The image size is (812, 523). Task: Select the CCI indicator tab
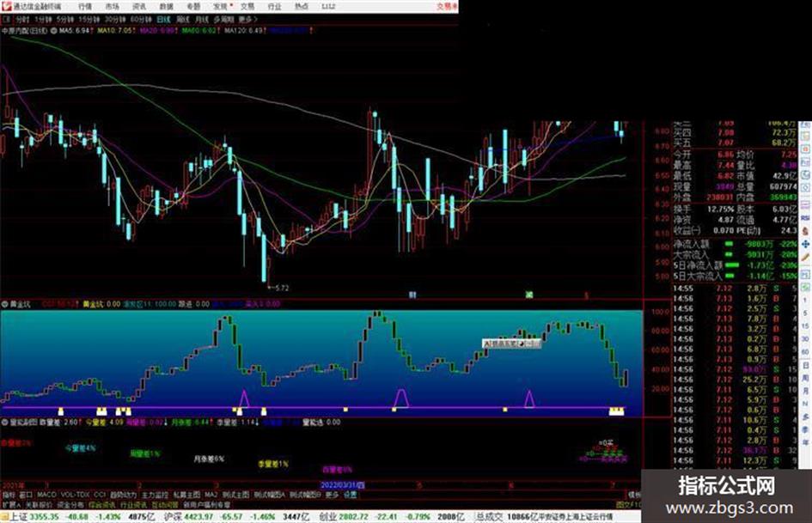[100, 495]
